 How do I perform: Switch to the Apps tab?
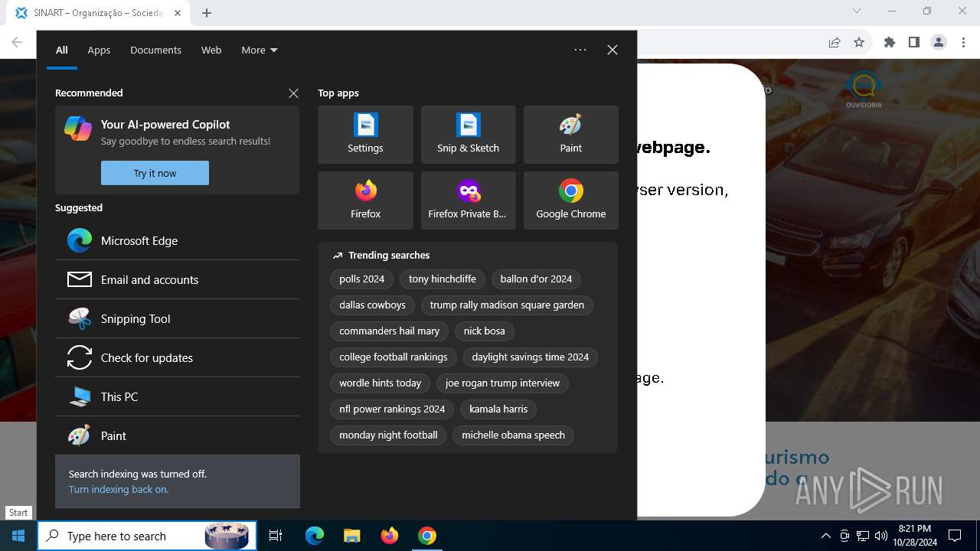coord(99,50)
